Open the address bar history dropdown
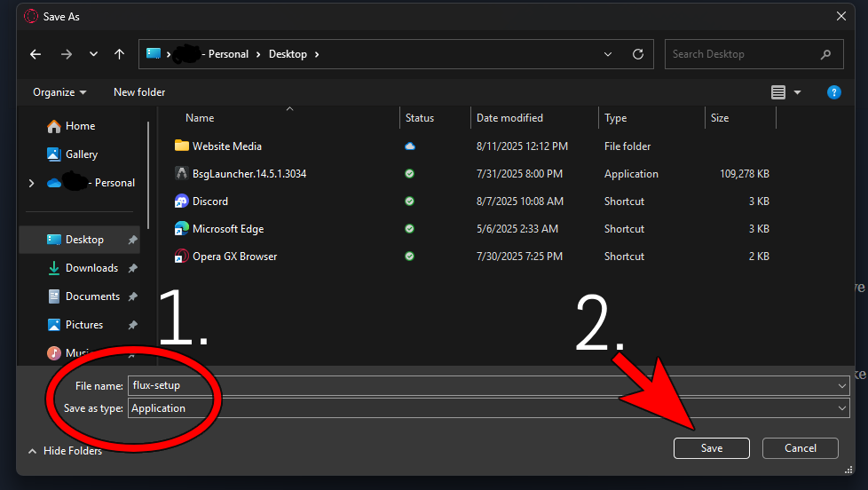Screen dimensions: 868x490 click(608, 54)
